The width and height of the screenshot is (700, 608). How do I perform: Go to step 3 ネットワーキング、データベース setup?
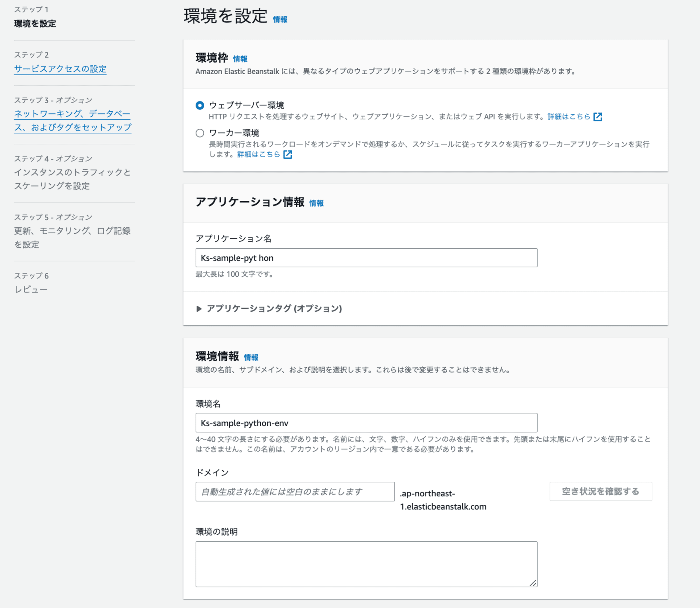tap(73, 120)
